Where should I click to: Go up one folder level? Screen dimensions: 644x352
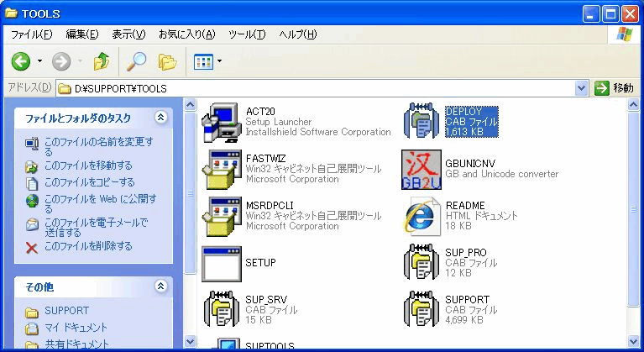102,61
